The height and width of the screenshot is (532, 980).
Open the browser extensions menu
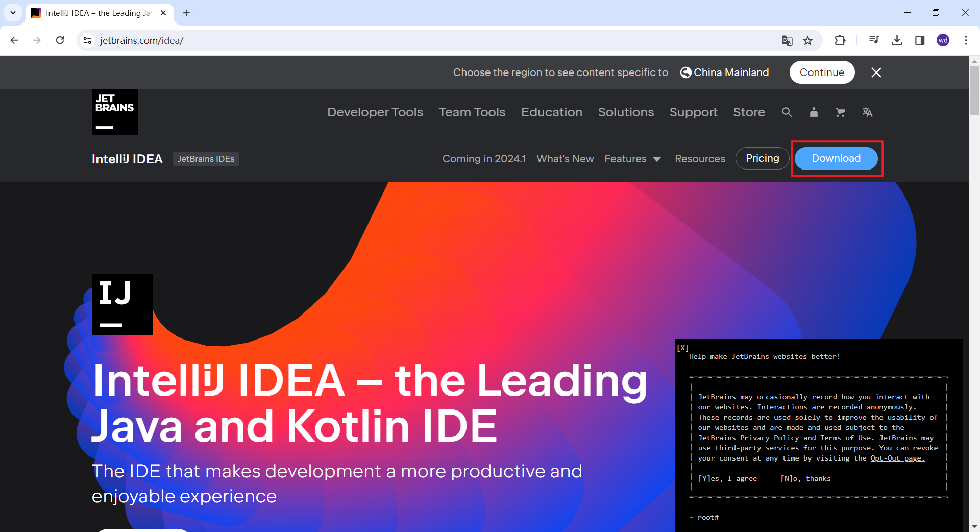[x=840, y=40]
